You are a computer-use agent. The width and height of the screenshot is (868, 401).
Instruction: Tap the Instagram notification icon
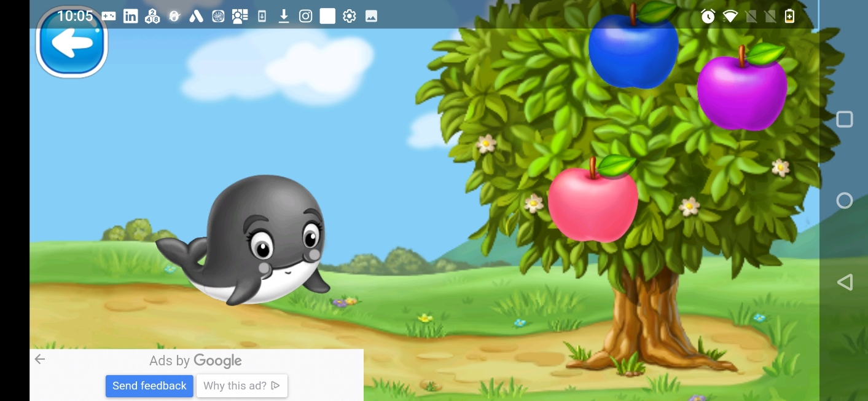[x=305, y=17]
